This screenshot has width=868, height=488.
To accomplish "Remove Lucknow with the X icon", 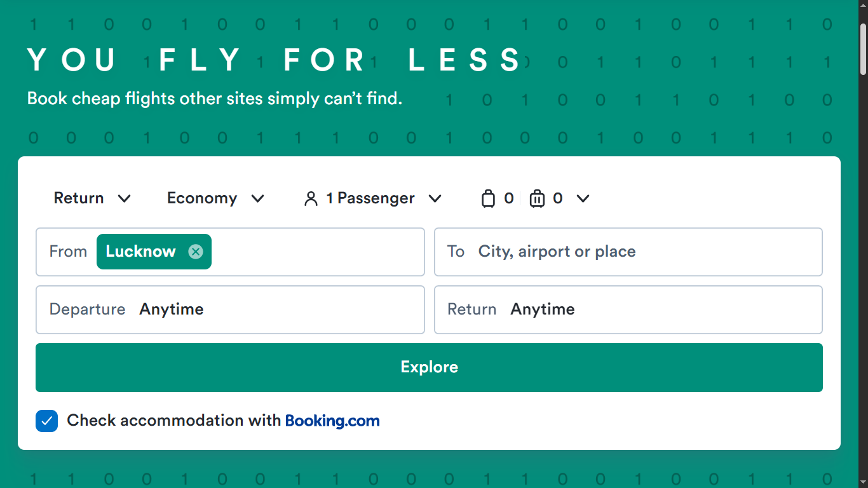I will coord(196,252).
